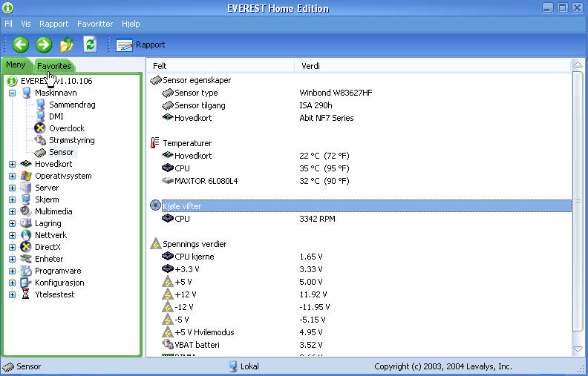Click the 3342 RPM value
The height and width of the screenshot is (376, 588).
317,219
